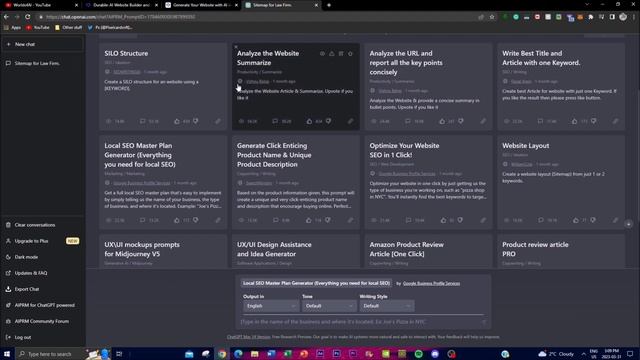Click link icon on Write Best Title card
Screen dimensions: 640x360
coord(616,121)
